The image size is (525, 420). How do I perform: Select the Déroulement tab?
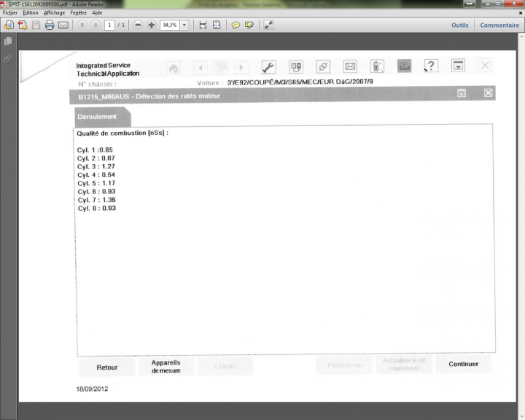click(x=101, y=117)
